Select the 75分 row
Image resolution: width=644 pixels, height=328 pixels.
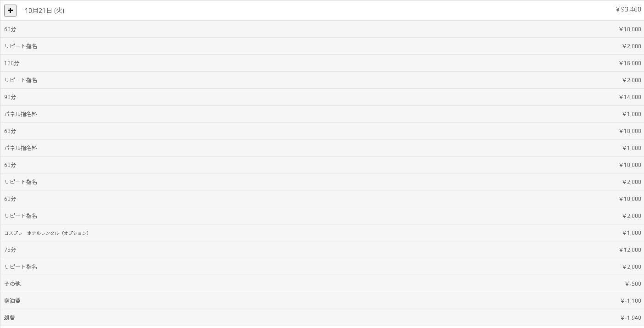tap(10, 250)
